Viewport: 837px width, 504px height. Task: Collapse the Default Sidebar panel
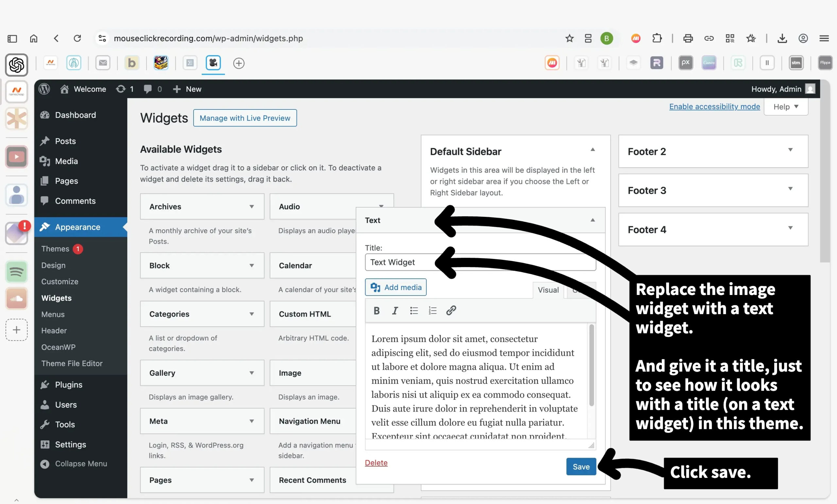(x=592, y=150)
